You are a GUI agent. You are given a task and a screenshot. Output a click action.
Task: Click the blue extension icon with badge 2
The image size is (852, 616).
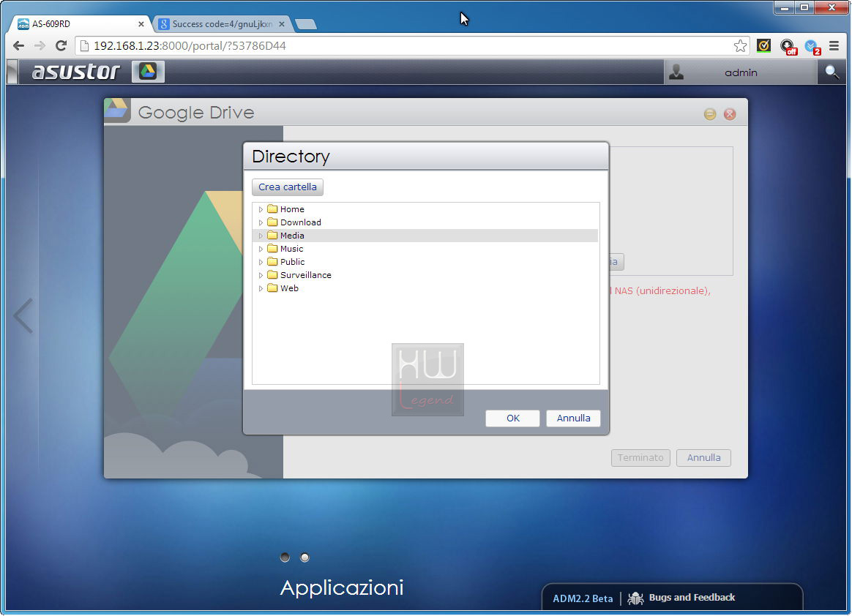click(x=812, y=47)
